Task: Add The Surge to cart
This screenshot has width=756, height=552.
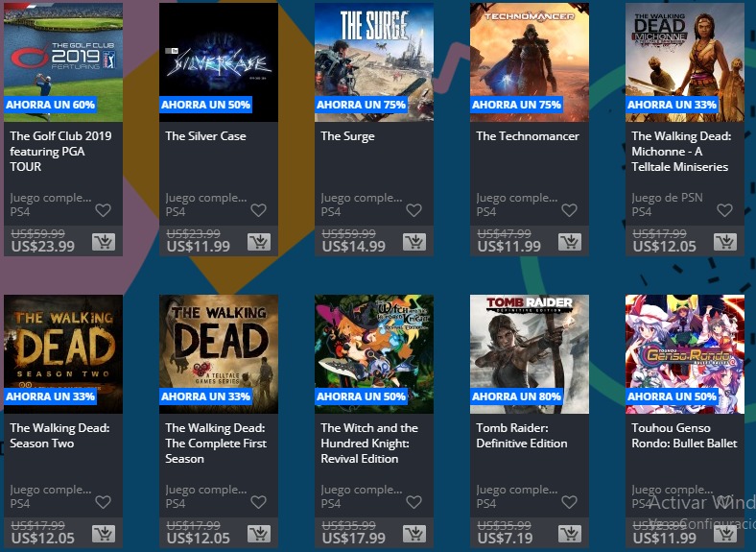Action: pyautogui.click(x=414, y=242)
